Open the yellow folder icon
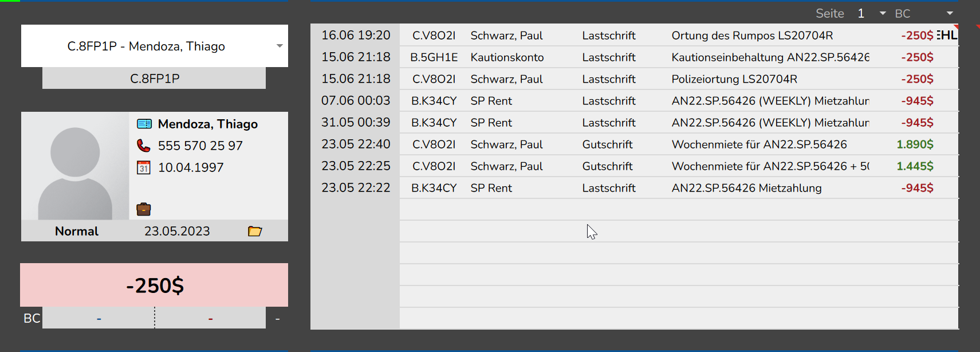Image resolution: width=980 pixels, height=352 pixels. pos(255,231)
